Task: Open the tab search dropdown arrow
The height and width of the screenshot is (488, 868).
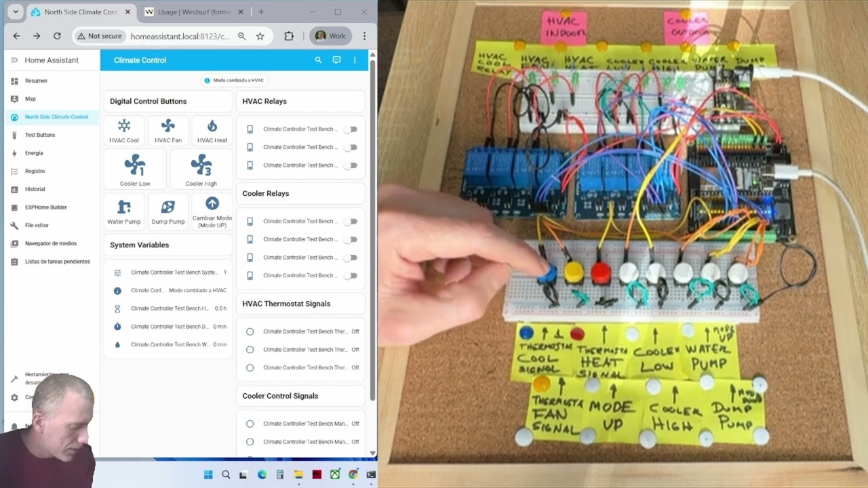Action: click(16, 12)
